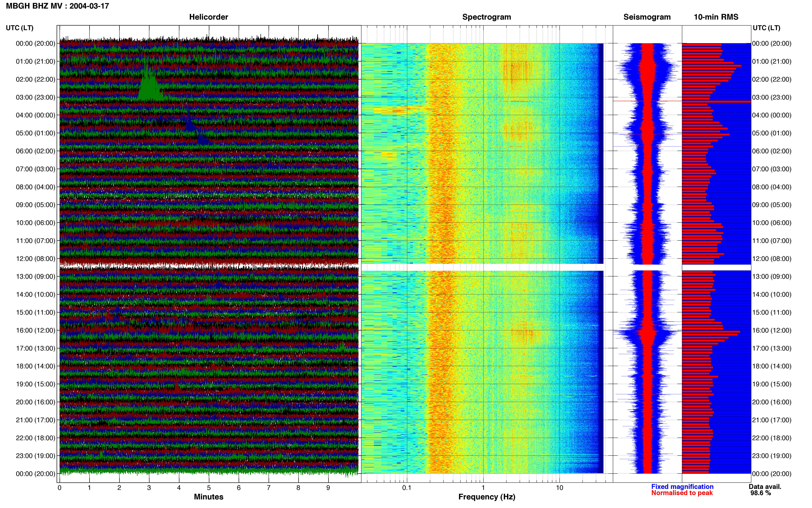Click the 10-min RMS panel heading
This screenshot has height=508, width=812.
click(x=716, y=17)
